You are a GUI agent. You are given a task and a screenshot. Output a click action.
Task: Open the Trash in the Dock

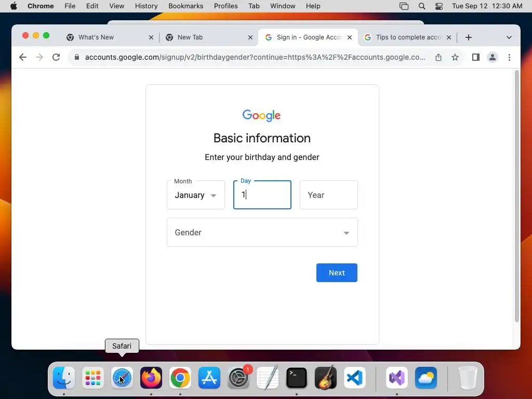468,378
